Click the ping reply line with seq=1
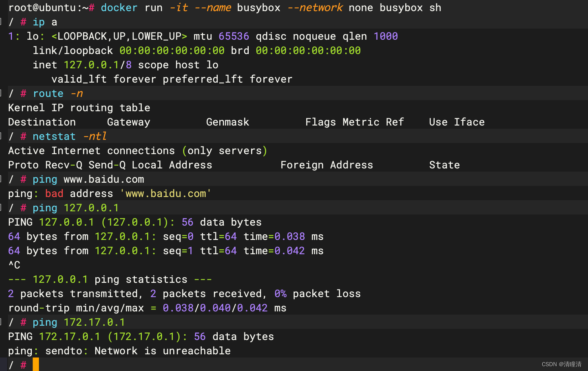 (166, 251)
